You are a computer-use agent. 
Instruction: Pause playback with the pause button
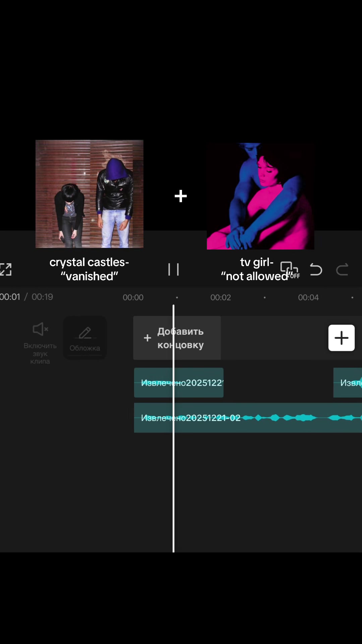173,269
